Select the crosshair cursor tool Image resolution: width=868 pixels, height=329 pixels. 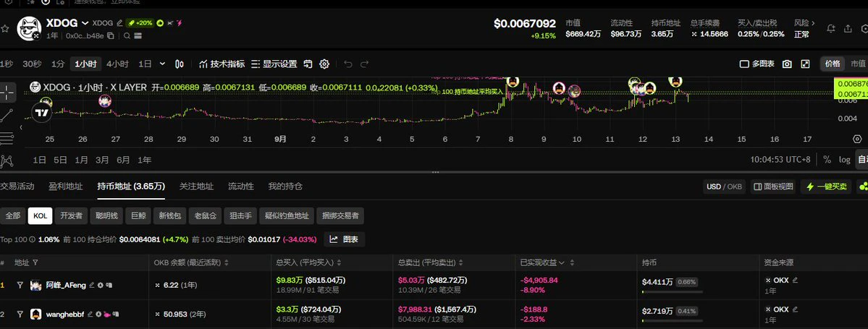click(x=7, y=93)
